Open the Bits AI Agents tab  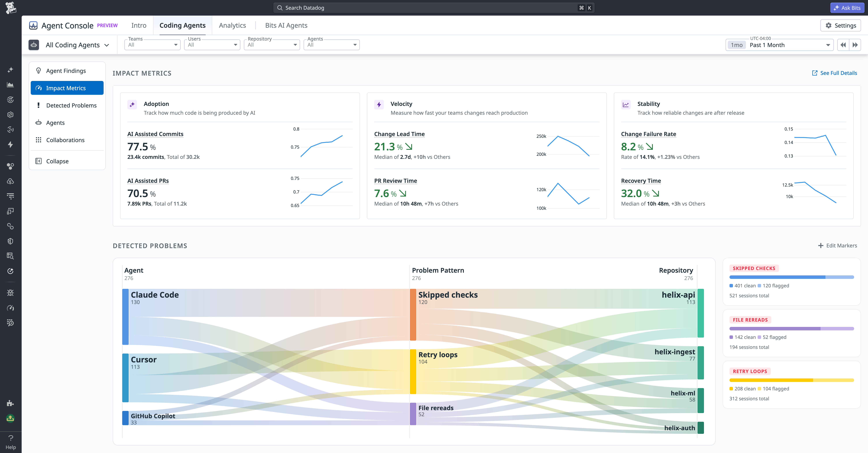pos(286,26)
